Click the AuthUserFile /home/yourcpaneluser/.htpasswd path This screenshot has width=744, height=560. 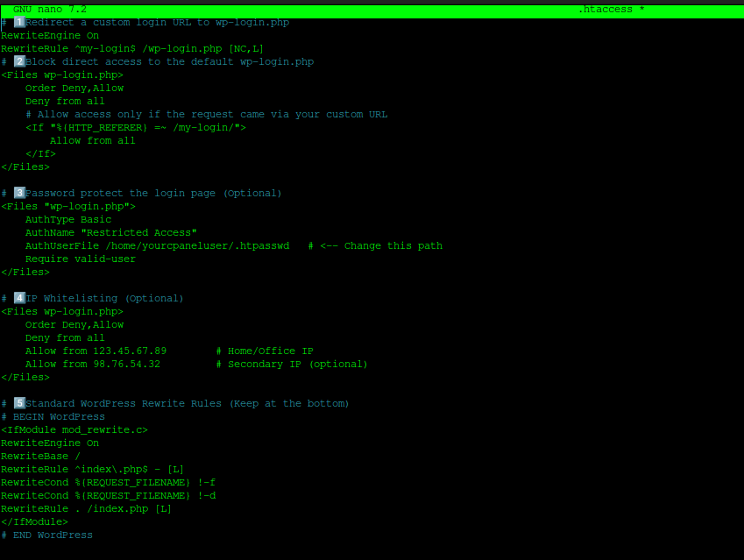196,245
